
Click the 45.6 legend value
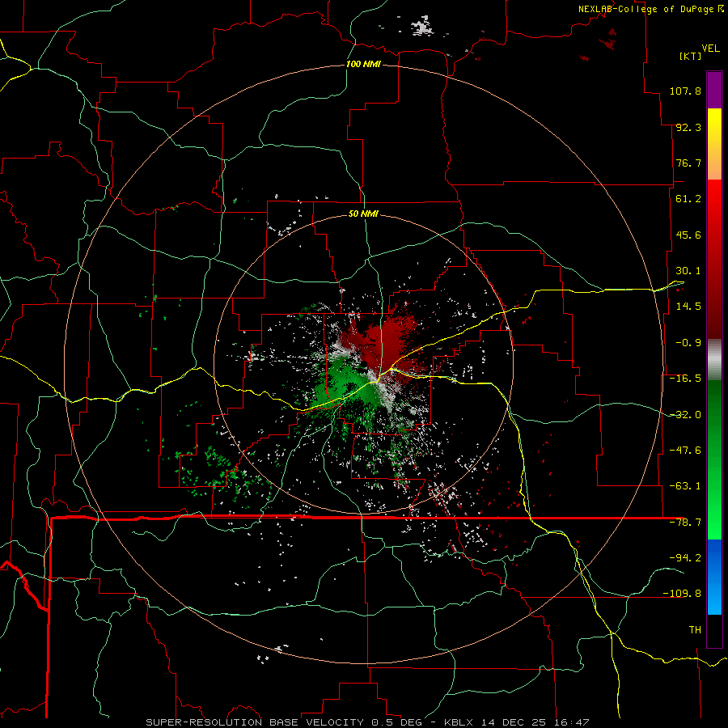click(688, 235)
